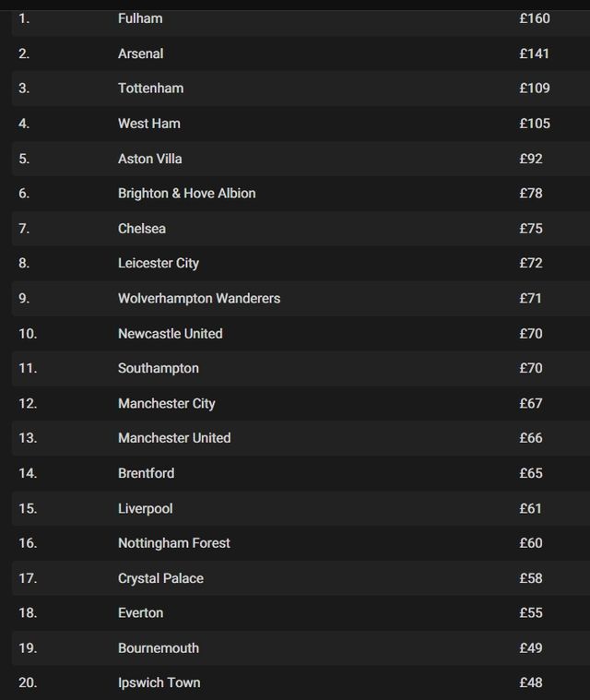Click Wolverhampton Wanderers entry

tap(198, 299)
